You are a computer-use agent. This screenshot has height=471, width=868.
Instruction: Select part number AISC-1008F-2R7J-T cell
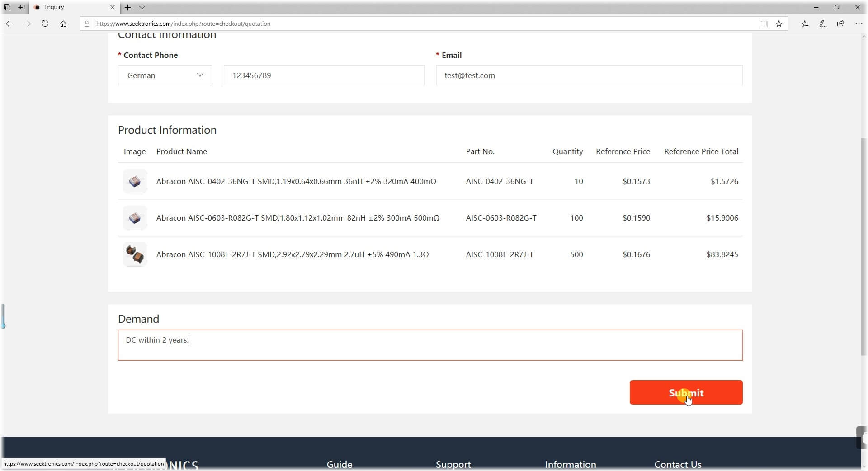[x=500, y=254]
